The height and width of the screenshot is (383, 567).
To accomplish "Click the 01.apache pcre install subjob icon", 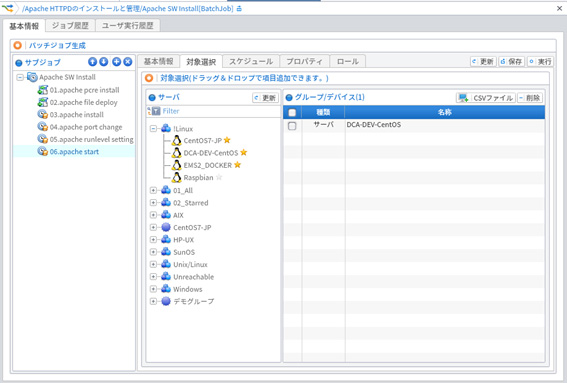I will tap(43, 90).
